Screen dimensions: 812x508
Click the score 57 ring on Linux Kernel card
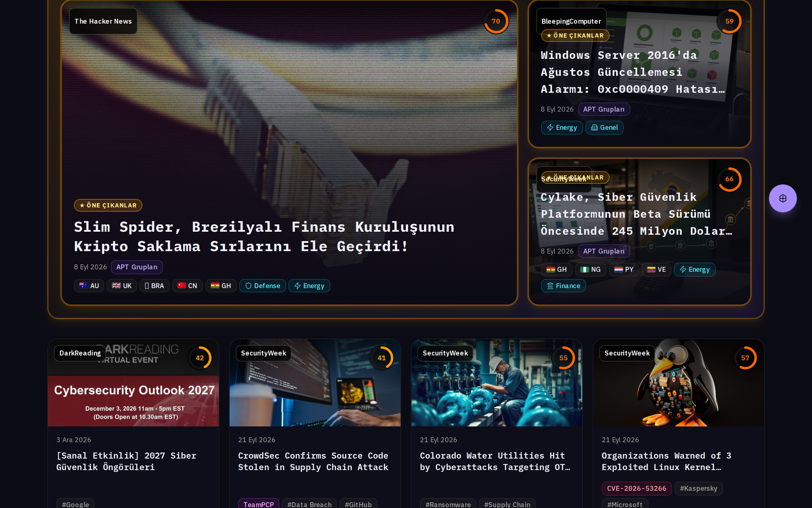745,358
